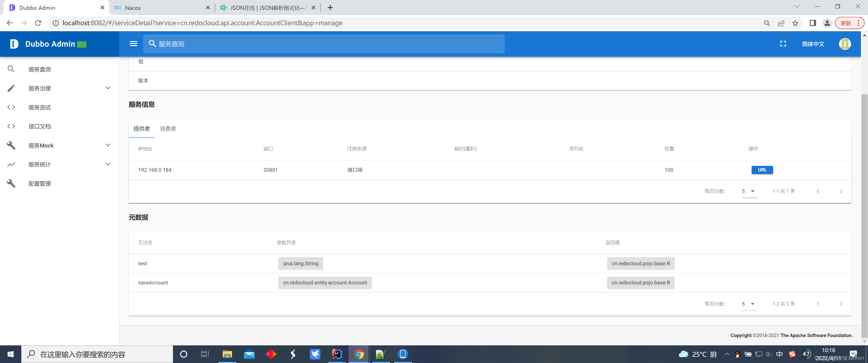Open 服务查询 in the sidebar
This screenshot has width=868, height=363.
pyautogui.click(x=39, y=69)
